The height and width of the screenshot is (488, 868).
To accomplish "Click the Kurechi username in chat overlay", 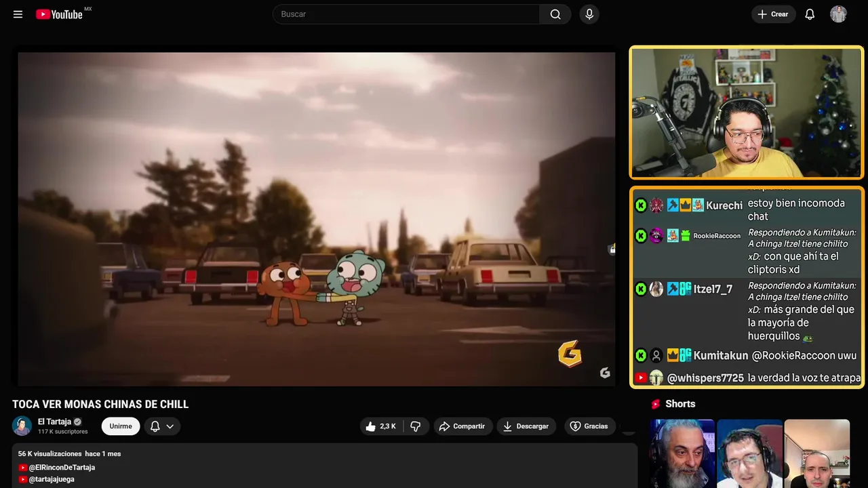I will click(x=724, y=205).
